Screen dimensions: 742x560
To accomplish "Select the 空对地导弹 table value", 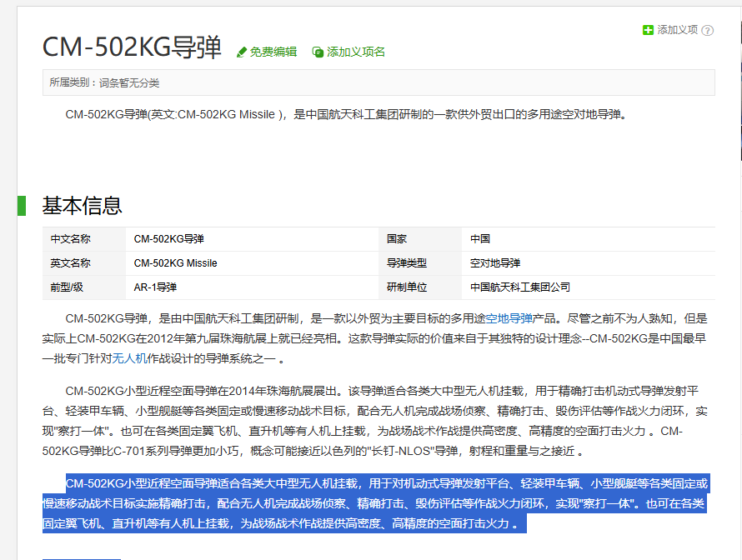I will pyautogui.click(x=495, y=263).
